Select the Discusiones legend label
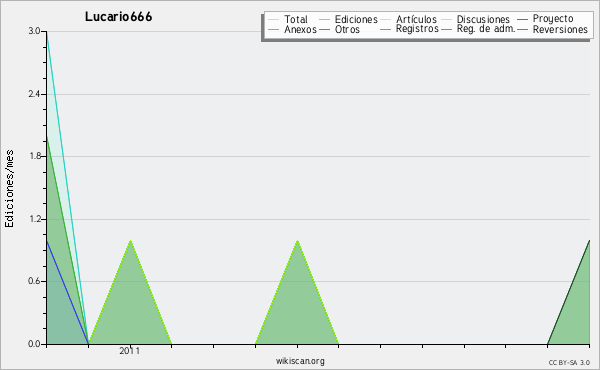600x370 pixels. click(x=483, y=19)
